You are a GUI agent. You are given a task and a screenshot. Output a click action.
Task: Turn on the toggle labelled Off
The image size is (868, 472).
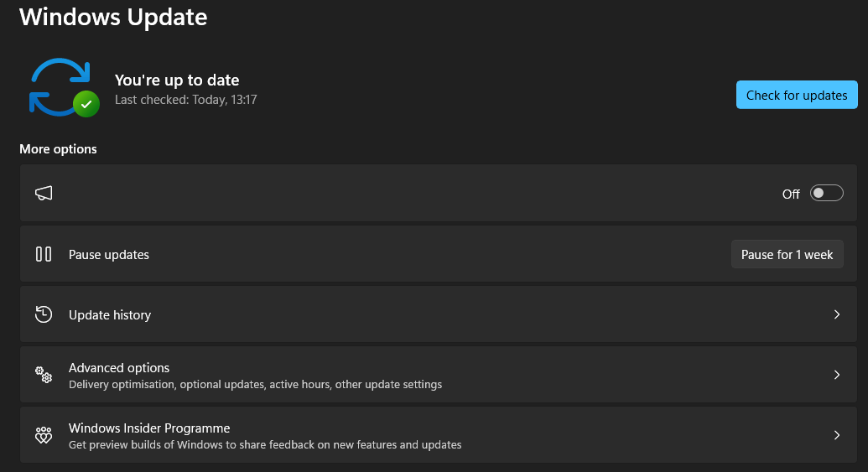826,193
